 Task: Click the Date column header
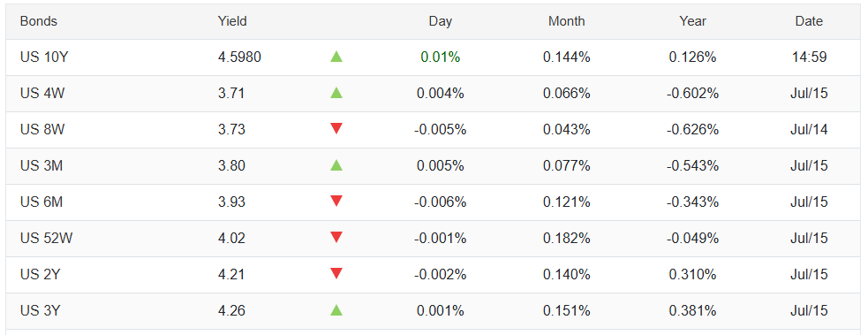(809, 21)
